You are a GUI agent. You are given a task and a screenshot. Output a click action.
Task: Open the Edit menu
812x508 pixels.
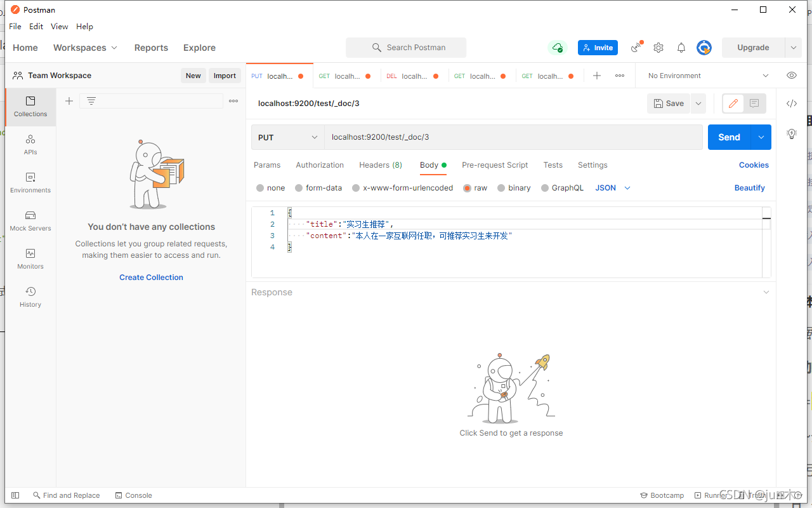pos(36,27)
